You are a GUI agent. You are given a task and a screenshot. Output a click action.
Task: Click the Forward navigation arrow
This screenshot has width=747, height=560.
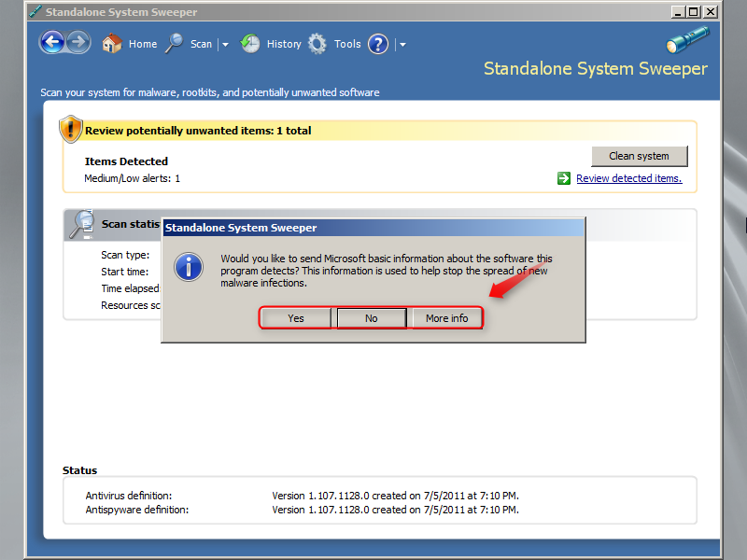pyautogui.click(x=78, y=42)
